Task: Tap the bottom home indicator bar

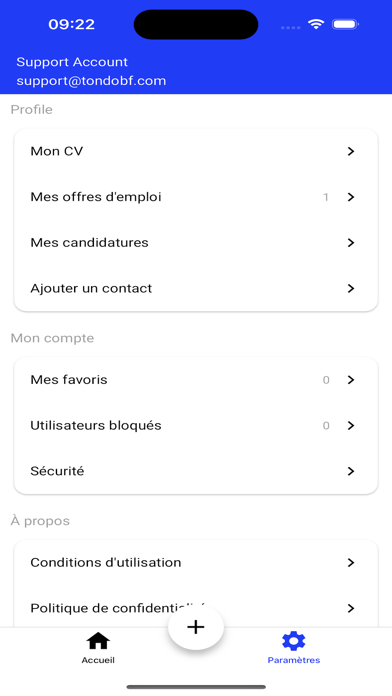Action: [x=196, y=687]
